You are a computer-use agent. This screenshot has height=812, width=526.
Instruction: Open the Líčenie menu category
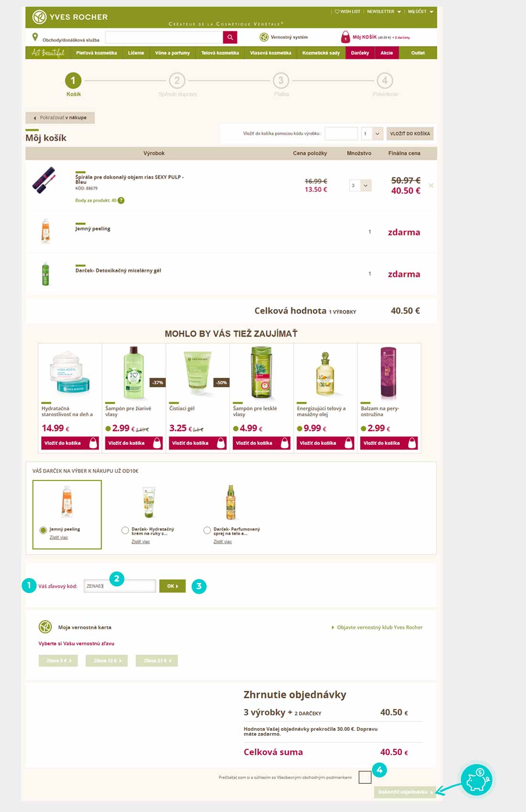click(136, 53)
